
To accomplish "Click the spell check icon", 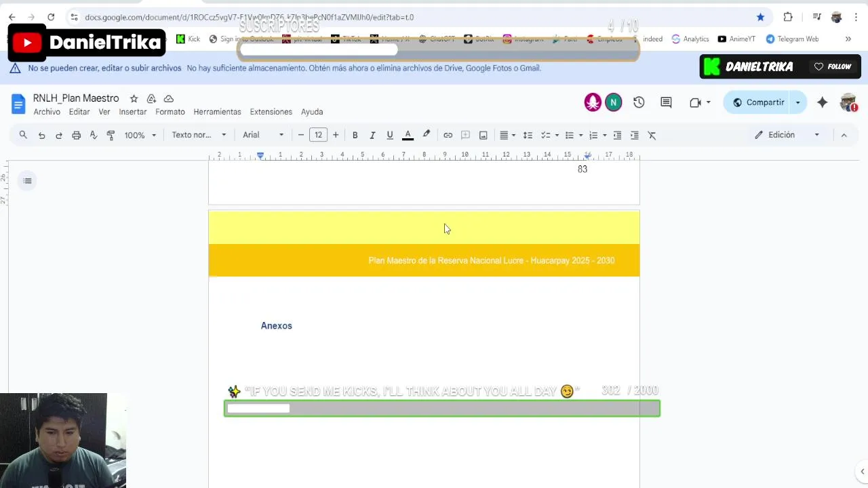I will point(94,135).
